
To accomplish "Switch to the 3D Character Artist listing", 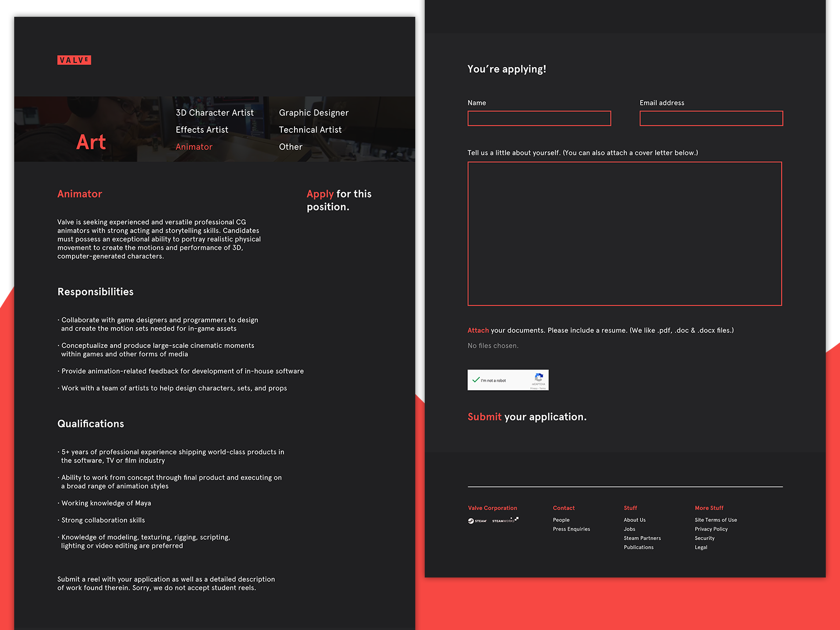I will coord(214,112).
